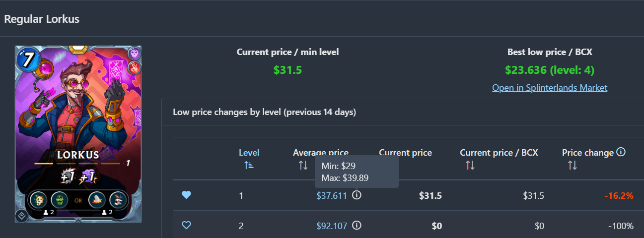Click info icon beside Price change header
644x238 pixels.
pos(621,152)
